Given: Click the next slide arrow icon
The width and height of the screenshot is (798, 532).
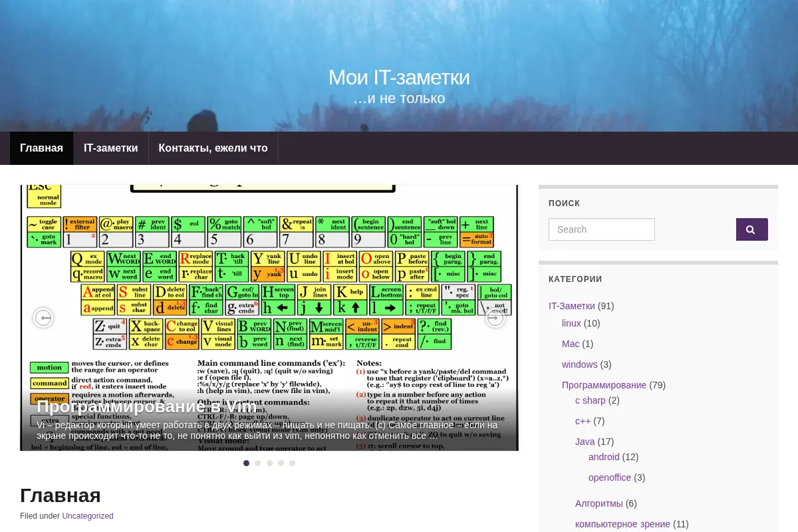Looking at the screenshot, I should pyautogui.click(x=495, y=318).
